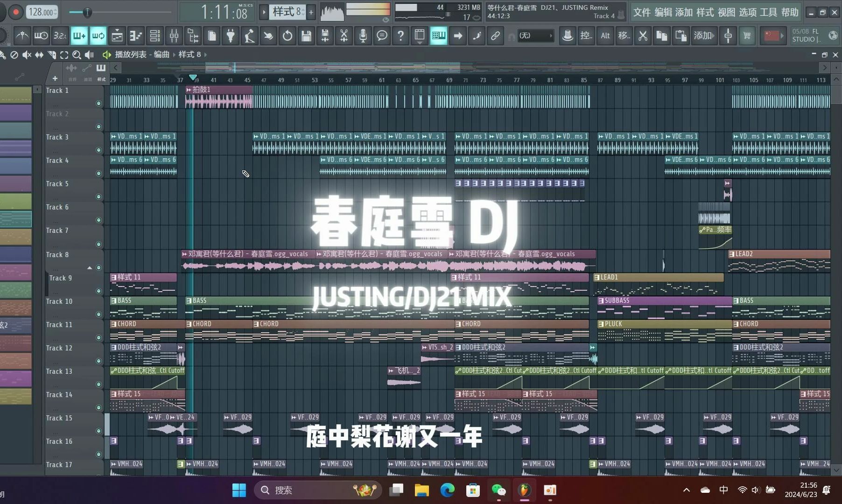The width and height of the screenshot is (842, 504).
Task: Open the view layout dropdown icon
Action: point(420,35)
